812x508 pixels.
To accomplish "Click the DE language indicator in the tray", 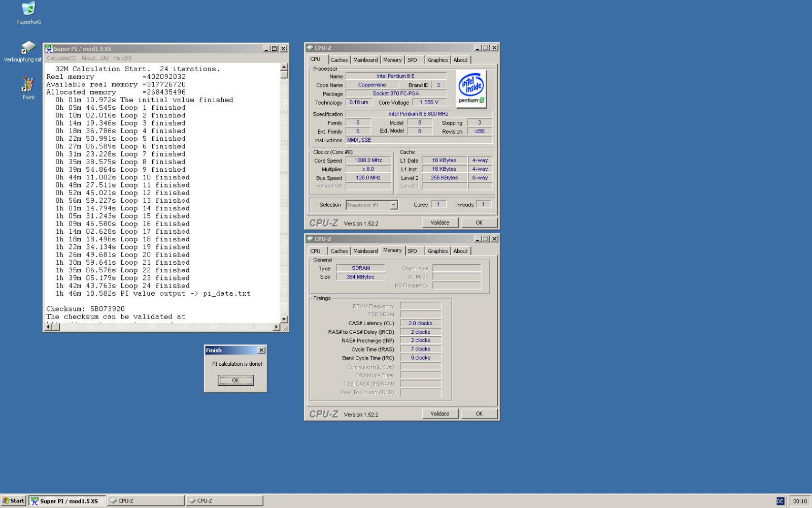I will [780, 501].
